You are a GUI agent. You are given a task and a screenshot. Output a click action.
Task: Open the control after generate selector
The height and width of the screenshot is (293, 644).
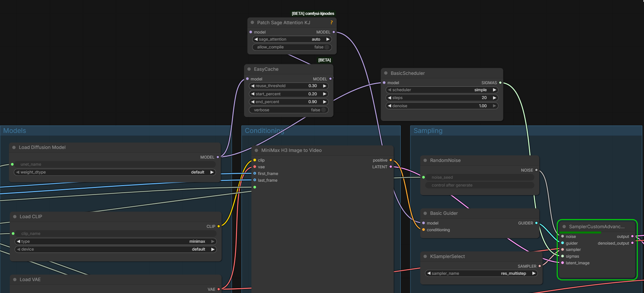click(x=480, y=185)
